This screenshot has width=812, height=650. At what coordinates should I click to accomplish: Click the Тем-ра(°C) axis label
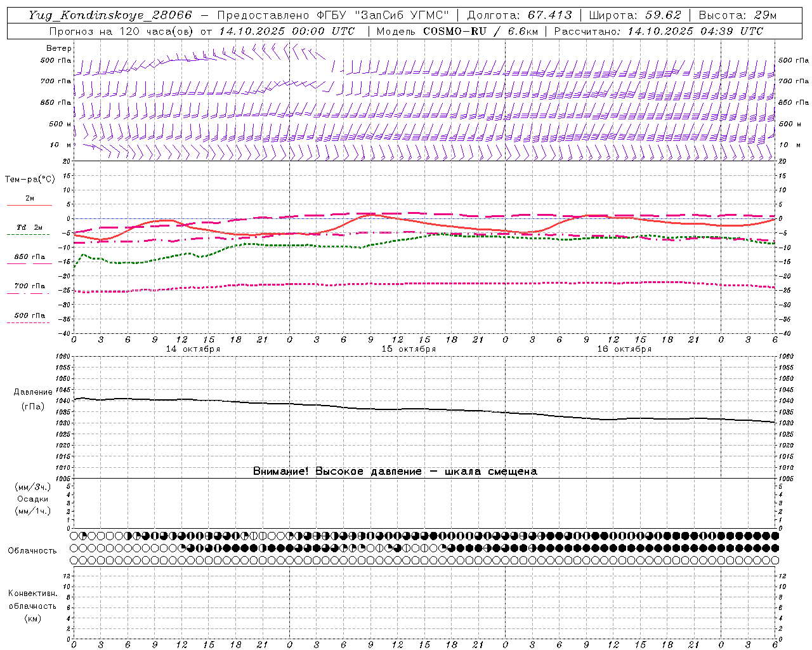[x=30, y=180]
